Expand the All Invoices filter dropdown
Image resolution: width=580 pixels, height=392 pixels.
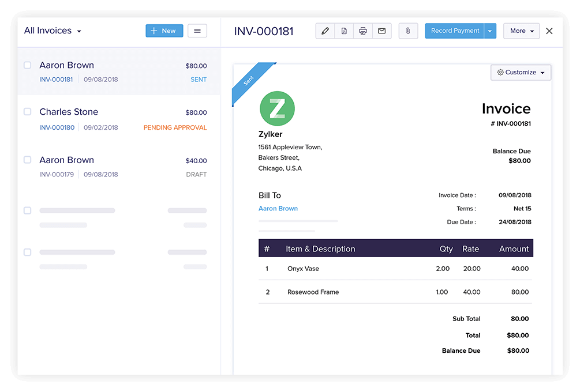(x=52, y=31)
